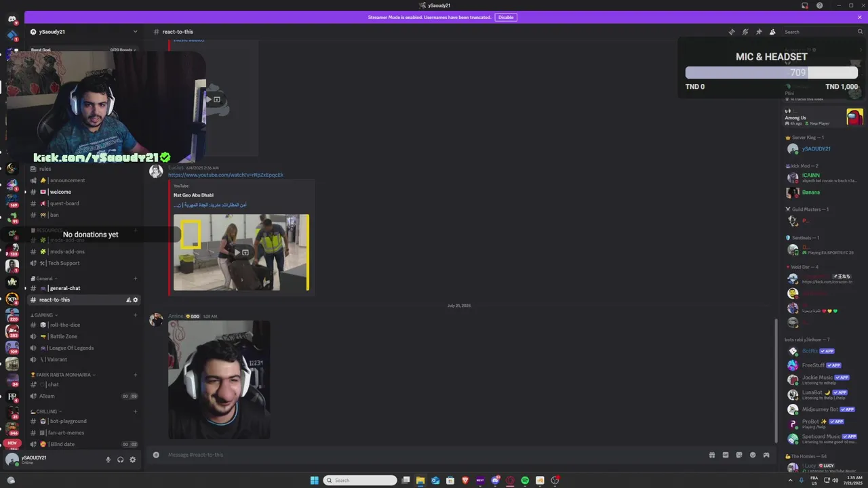Open the ban channel
This screenshot has width=868, height=488.
(x=83, y=215)
